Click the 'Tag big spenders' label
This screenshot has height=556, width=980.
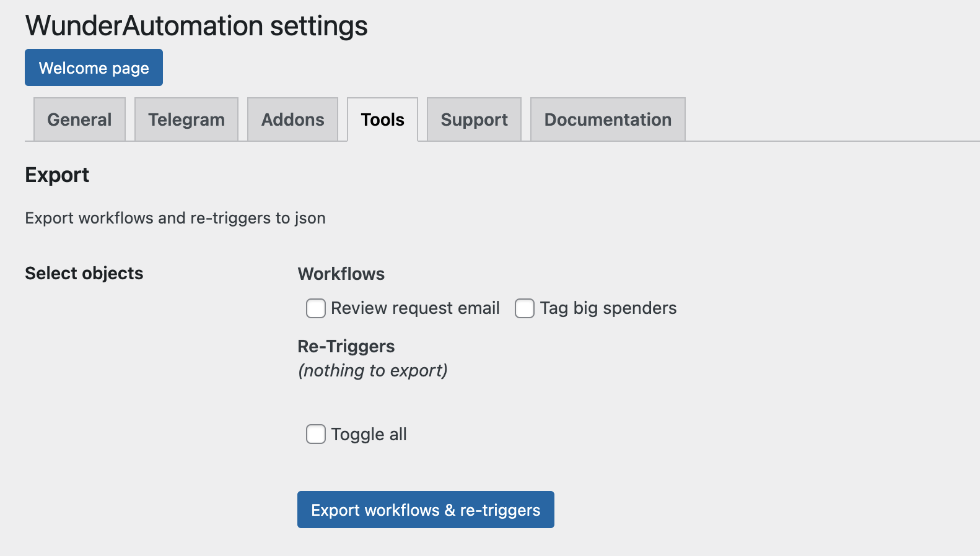click(608, 308)
